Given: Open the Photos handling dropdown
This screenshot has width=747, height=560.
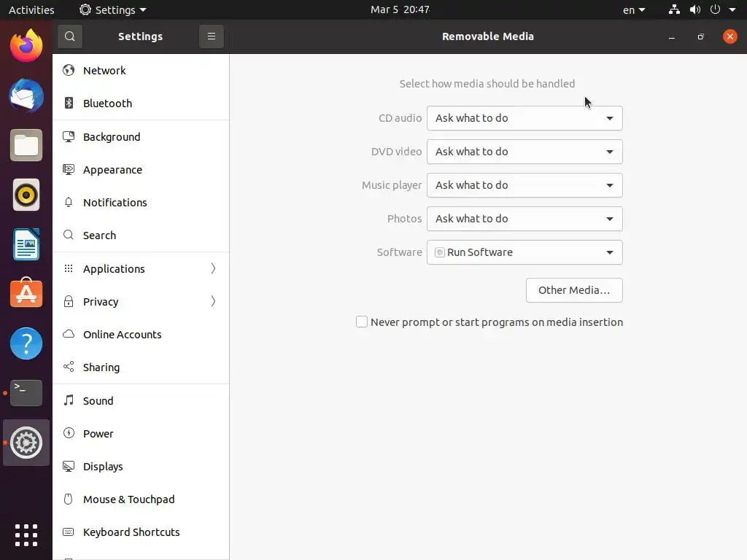Looking at the screenshot, I should (524, 219).
